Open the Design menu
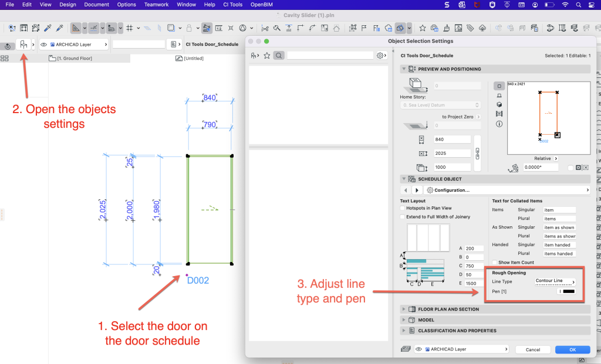The image size is (601, 364). click(x=67, y=5)
